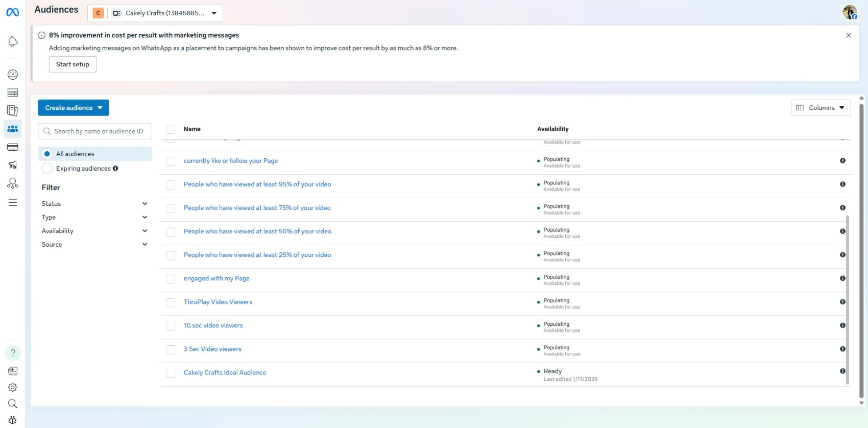Expand the Status filter
The image size is (868, 428).
click(x=94, y=204)
